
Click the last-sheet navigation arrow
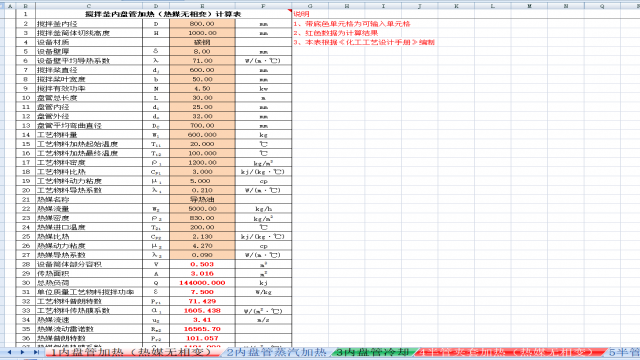pos(36,352)
